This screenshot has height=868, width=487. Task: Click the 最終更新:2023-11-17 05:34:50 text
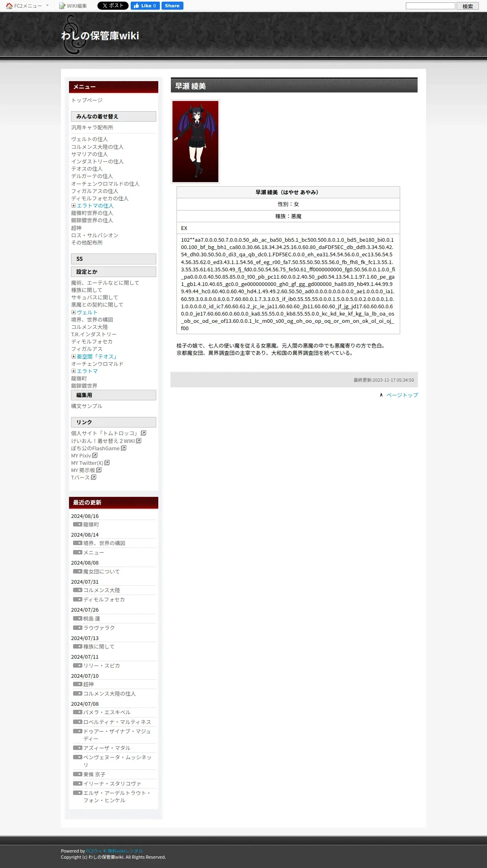pos(384,380)
